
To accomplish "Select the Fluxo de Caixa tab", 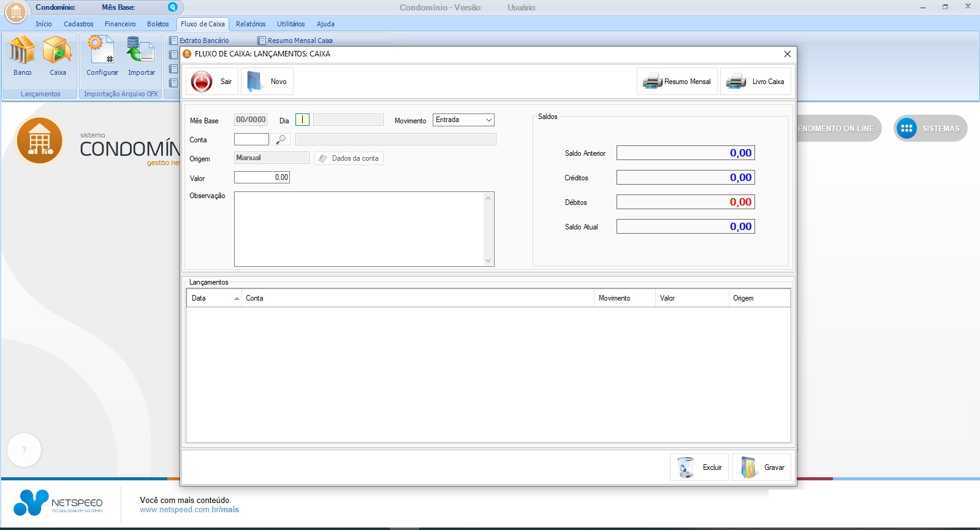I will pos(203,24).
